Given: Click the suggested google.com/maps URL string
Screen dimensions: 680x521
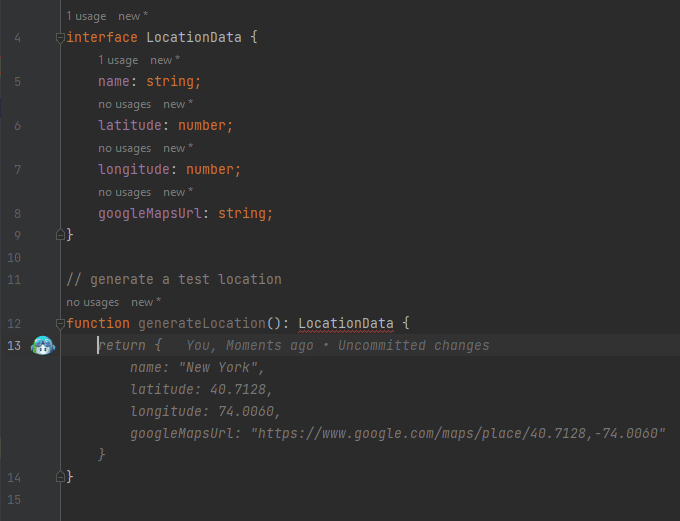Looking at the screenshot, I should coord(458,434).
